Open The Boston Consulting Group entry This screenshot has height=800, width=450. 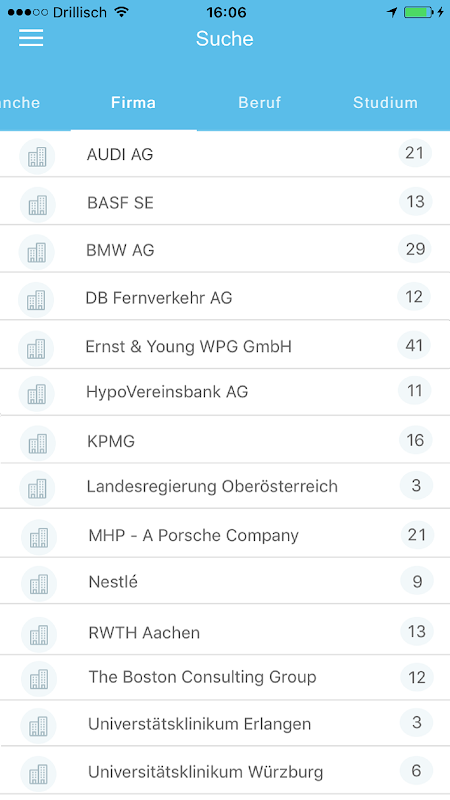click(225, 677)
